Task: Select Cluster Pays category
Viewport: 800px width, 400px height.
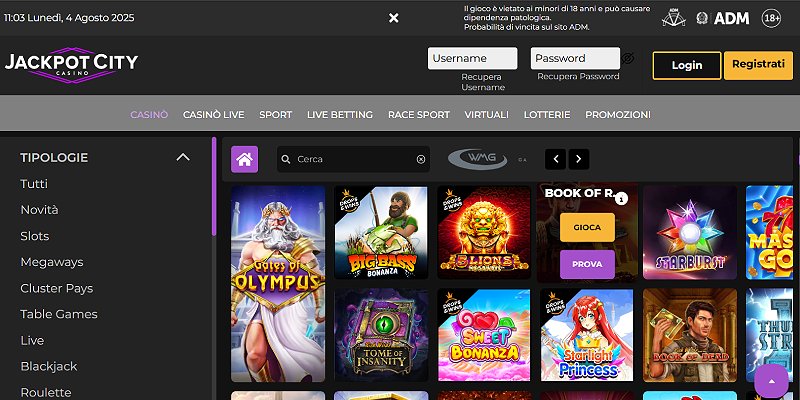Action: pos(57,288)
